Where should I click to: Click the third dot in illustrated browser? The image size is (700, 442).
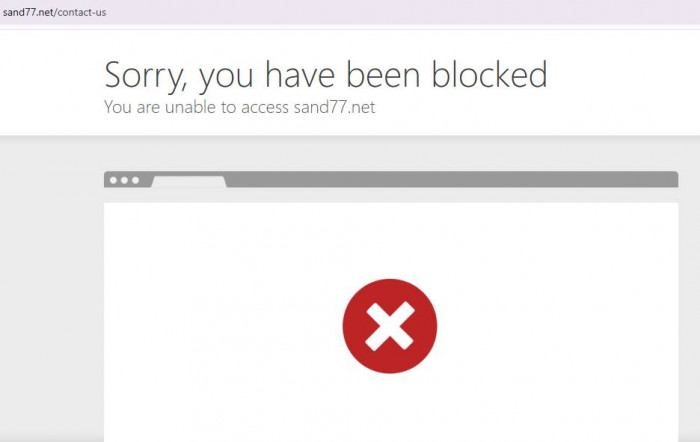coord(136,180)
